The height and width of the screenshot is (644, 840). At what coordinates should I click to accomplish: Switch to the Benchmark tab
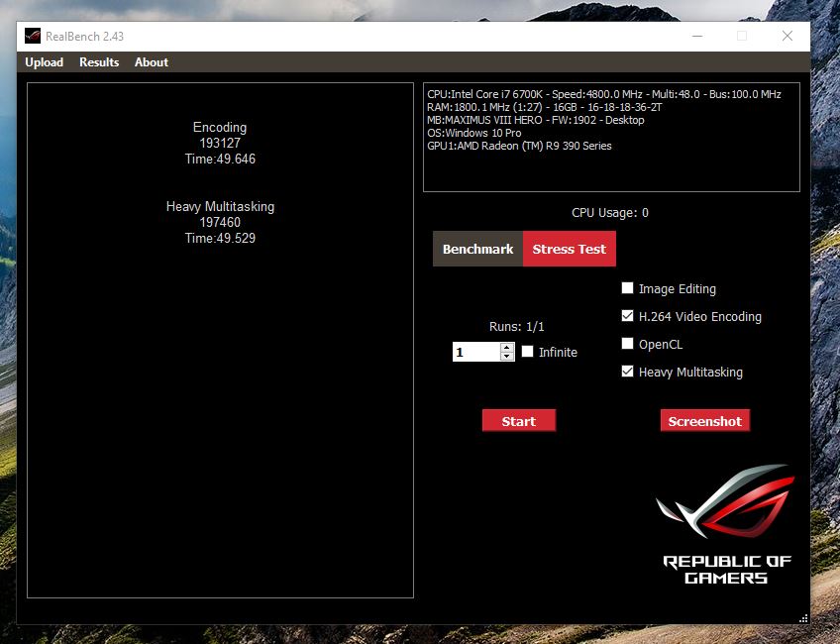[477, 249]
